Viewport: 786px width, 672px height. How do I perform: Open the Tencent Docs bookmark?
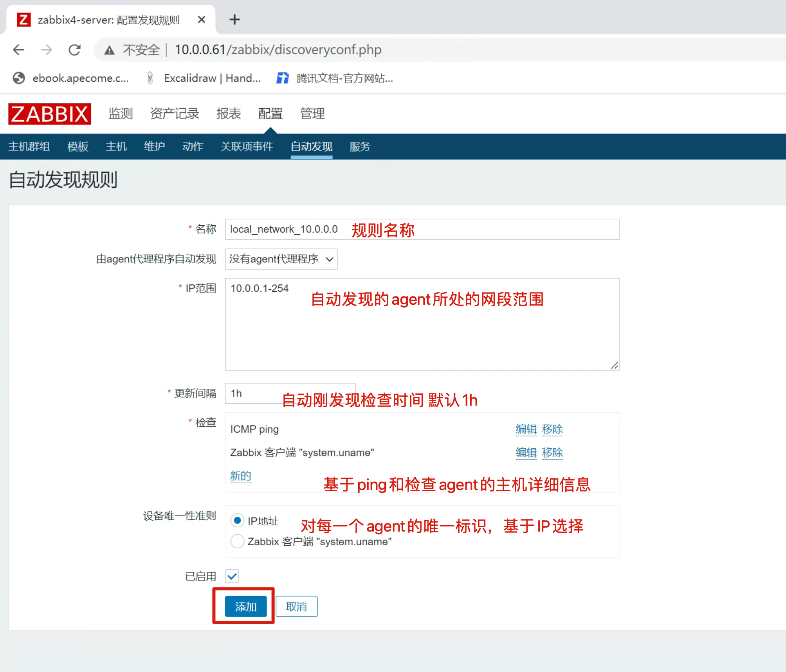click(335, 78)
